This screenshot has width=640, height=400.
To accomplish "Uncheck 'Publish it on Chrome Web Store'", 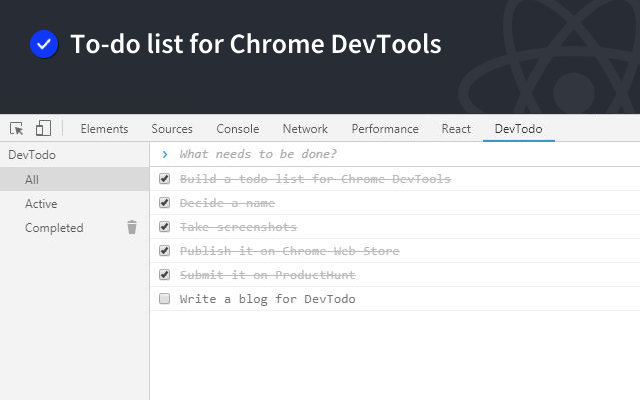I will tap(165, 251).
